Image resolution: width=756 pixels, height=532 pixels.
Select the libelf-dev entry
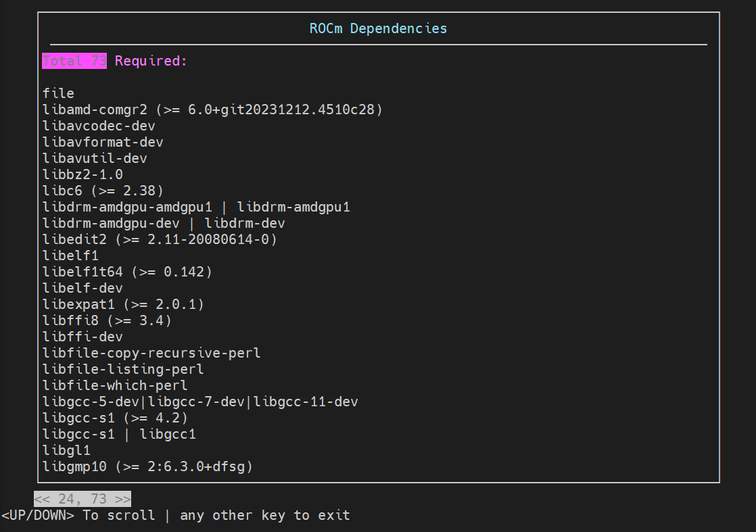(83, 288)
